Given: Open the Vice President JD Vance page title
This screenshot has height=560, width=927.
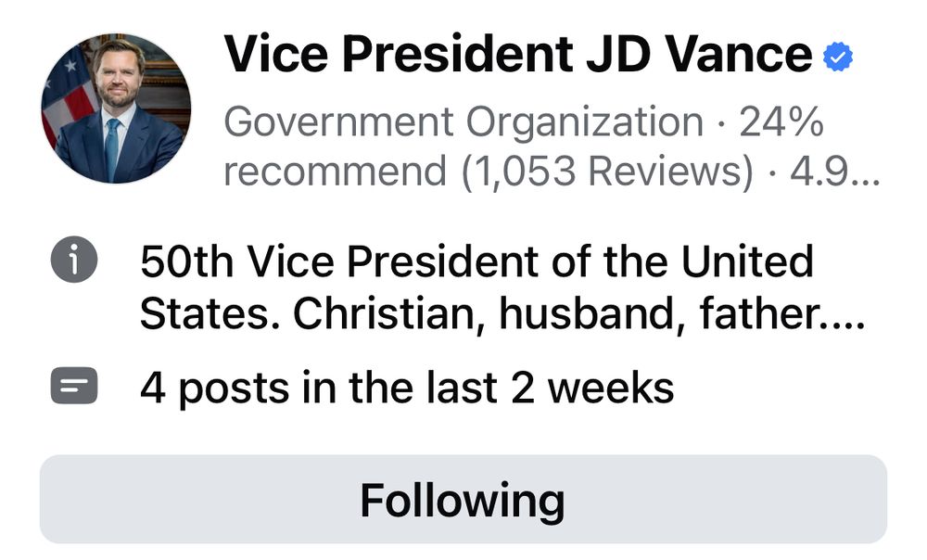Looking at the screenshot, I should tap(518, 56).
